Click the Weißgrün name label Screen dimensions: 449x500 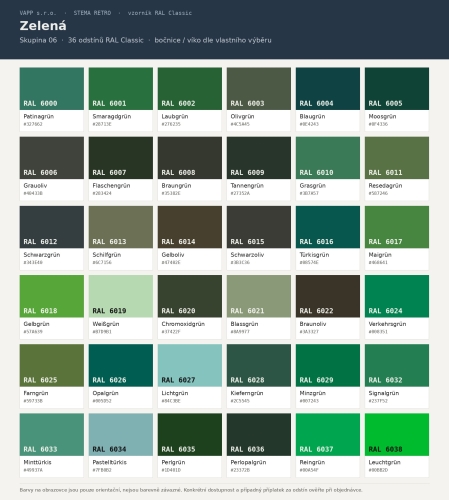[106, 324]
